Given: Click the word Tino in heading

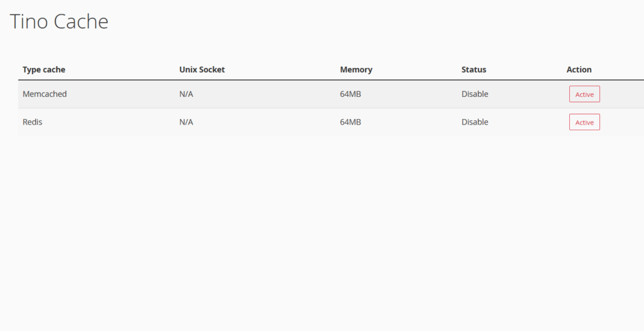Looking at the screenshot, I should click(29, 21).
